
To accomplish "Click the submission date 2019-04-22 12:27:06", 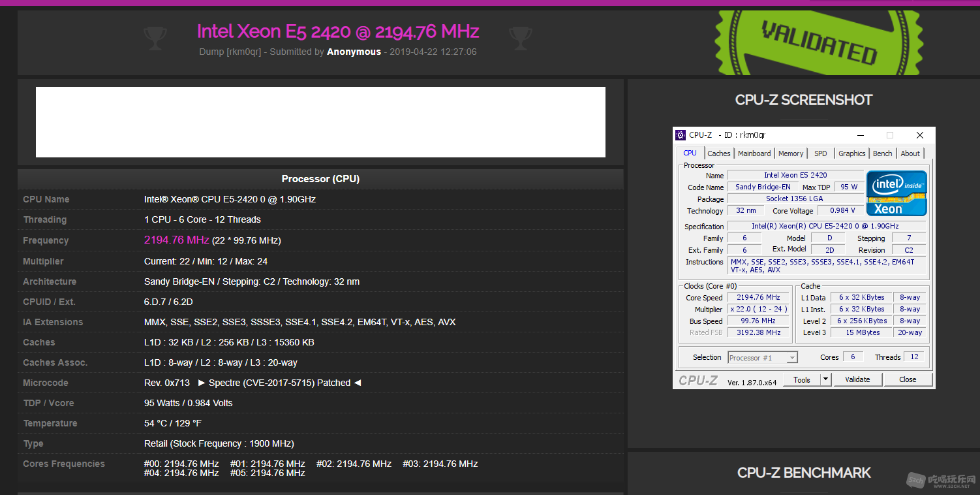I will coord(433,52).
